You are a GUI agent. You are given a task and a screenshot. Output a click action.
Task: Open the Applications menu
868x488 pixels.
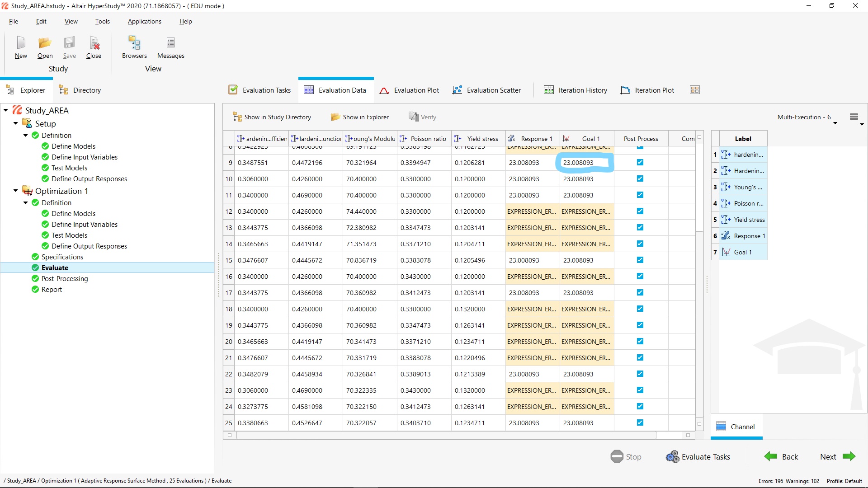tap(144, 21)
